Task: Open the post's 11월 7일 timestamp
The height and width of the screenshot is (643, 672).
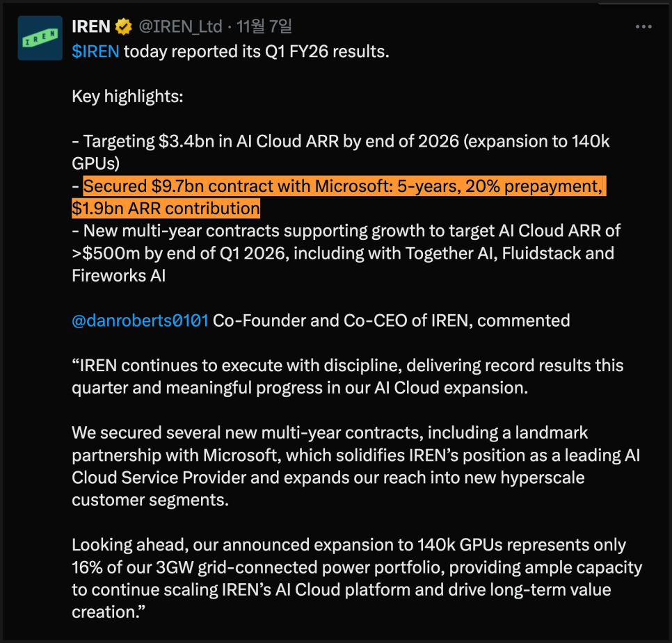Action: [264, 27]
